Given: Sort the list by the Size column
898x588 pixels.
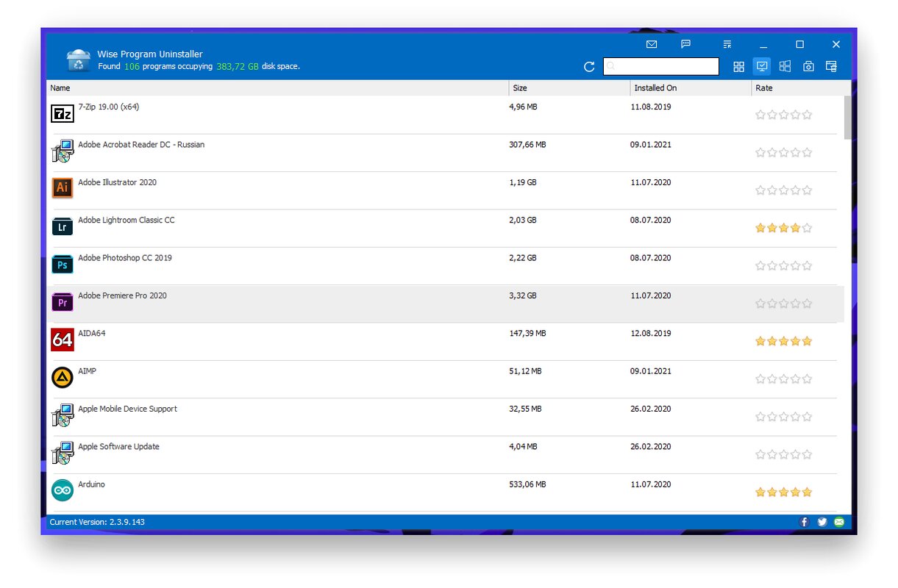Looking at the screenshot, I should click(x=570, y=88).
